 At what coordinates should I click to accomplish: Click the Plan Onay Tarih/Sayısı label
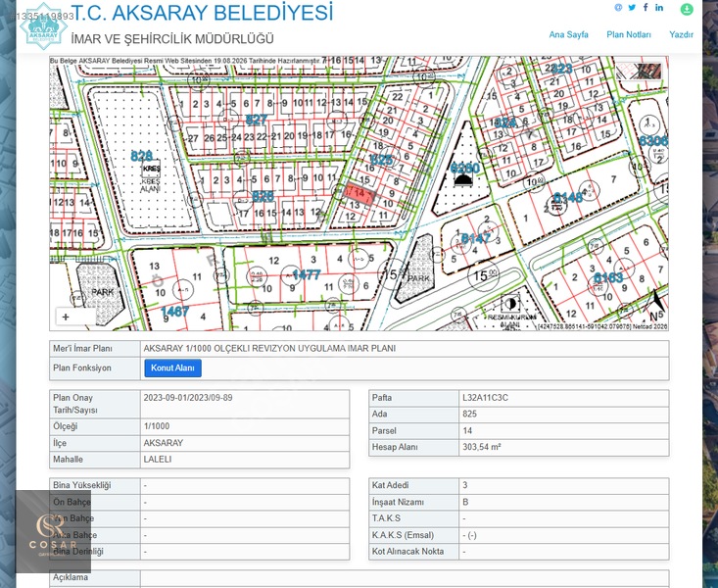click(x=75, y=404)
